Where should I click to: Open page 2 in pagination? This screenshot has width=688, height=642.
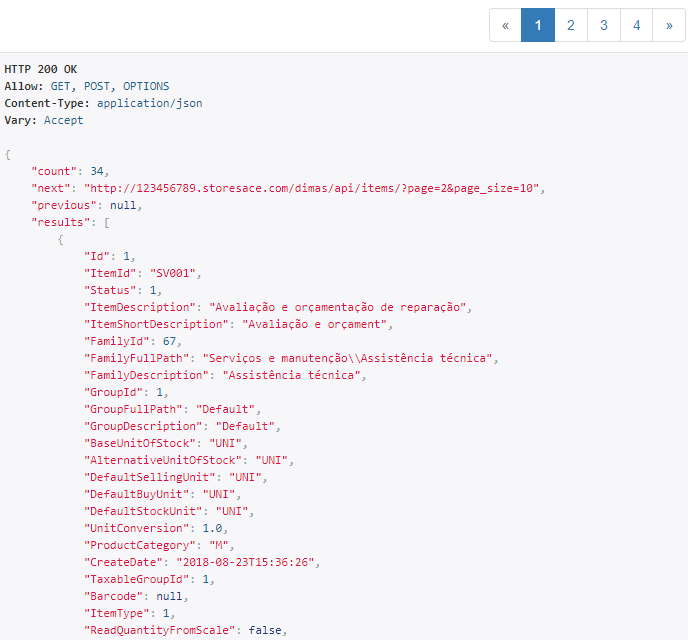point(571,25)
